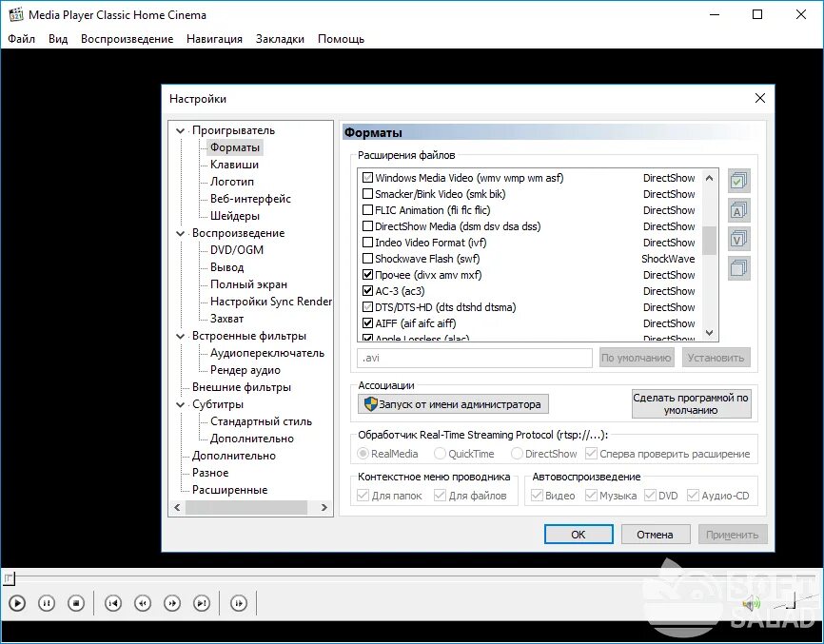Skip to previous item button
Screen dimensions: 824x644
click(x=113, y=603)
